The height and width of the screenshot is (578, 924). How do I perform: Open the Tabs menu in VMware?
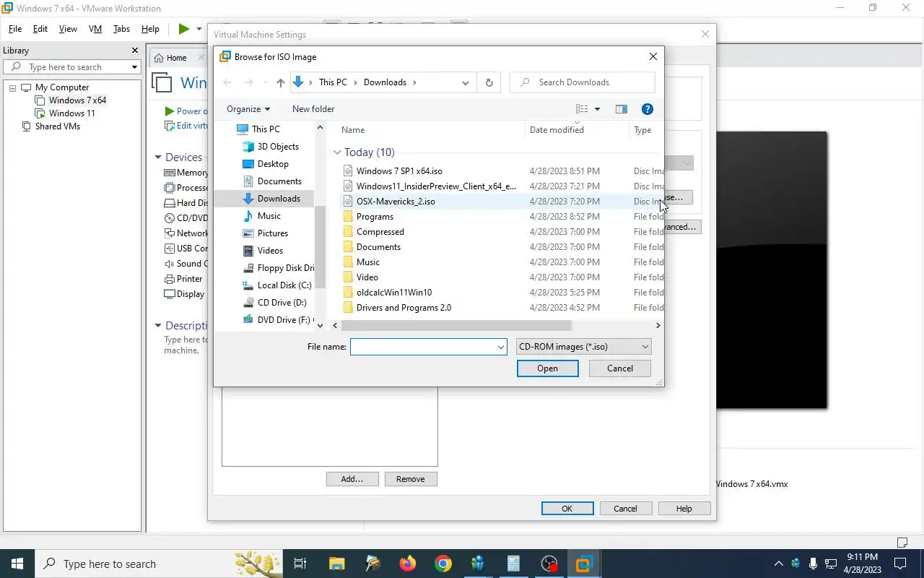coord(121,29)
